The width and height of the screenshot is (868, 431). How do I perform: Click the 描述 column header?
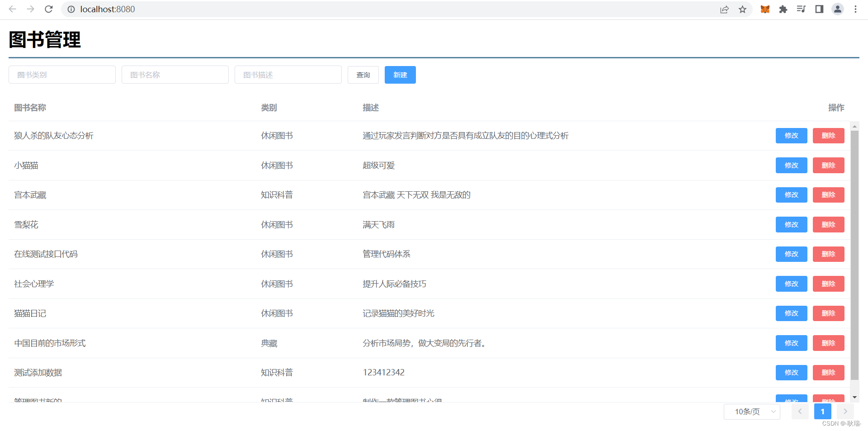click(370, 108)
